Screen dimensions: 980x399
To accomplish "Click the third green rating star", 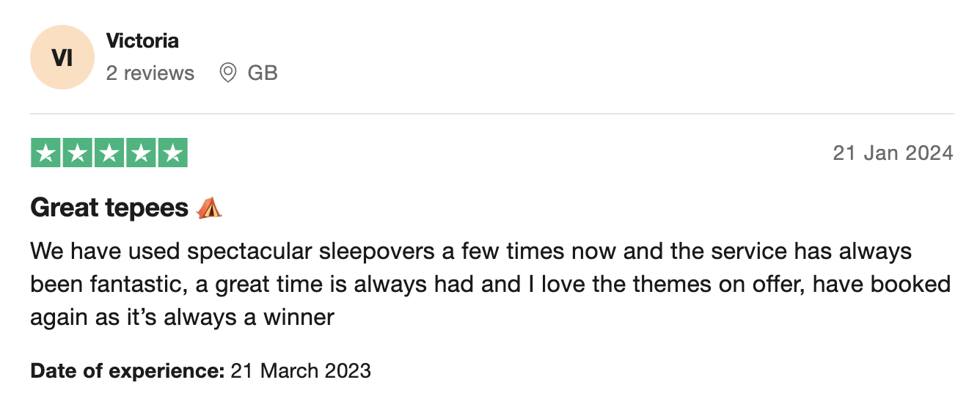I will [109, 153].
